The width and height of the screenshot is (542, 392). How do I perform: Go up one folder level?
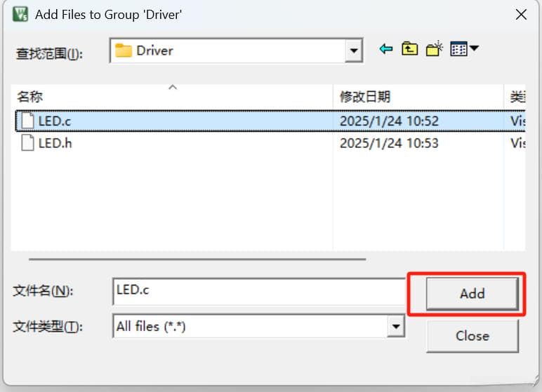point(409,48)
